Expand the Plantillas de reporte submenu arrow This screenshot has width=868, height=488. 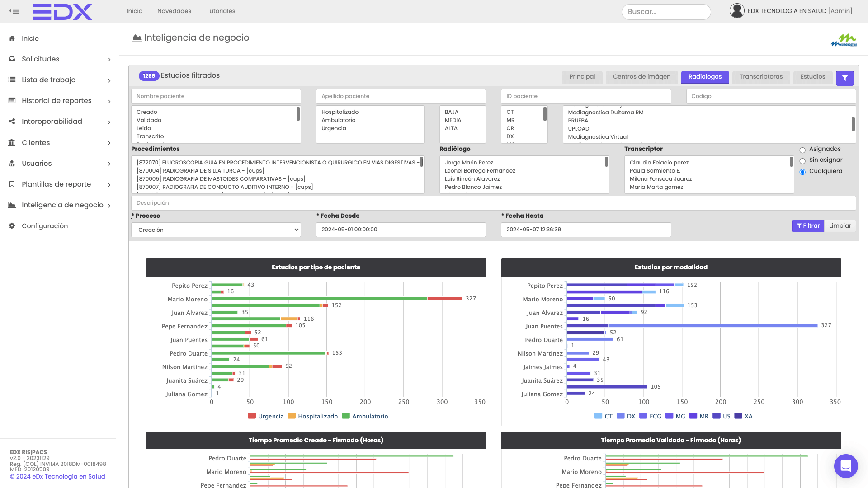tap(109, 185)
